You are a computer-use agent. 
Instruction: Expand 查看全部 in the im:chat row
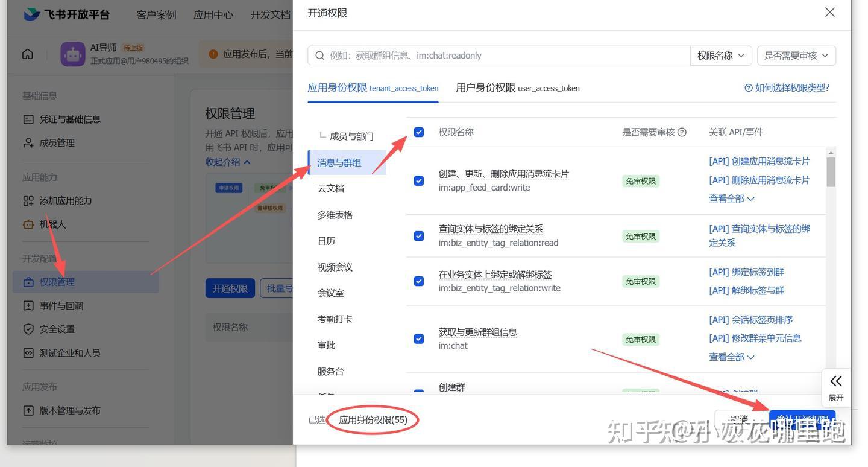[x=732, y=357]
